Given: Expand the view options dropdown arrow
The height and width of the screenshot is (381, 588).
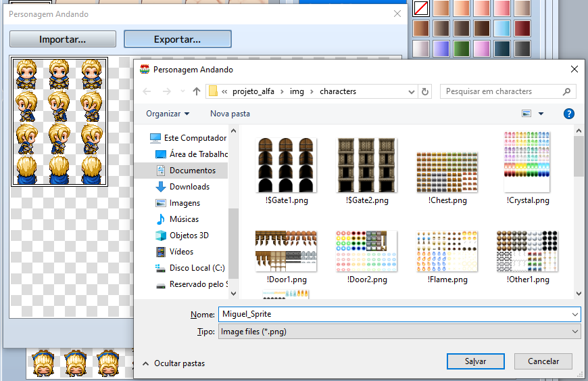Looking at the screenshot, I should tap(541, 114).
